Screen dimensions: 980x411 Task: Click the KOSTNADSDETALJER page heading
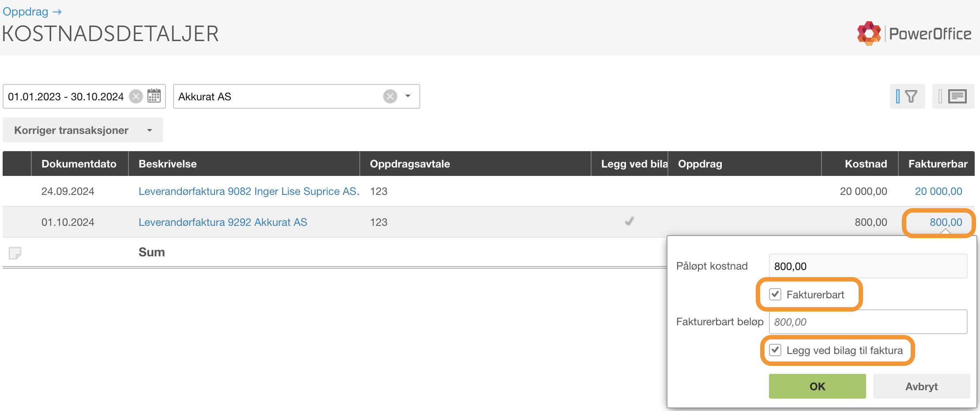[110, 34]
